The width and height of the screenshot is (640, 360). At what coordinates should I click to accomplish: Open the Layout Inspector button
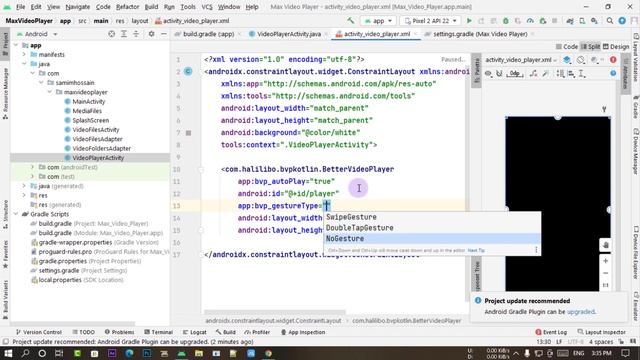pos(601,332)
